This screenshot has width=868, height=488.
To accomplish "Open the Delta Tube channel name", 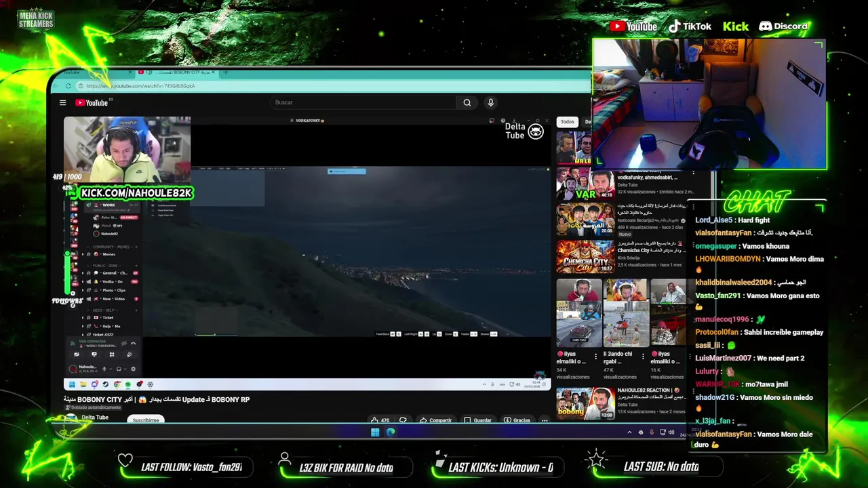I will (95, 418).
